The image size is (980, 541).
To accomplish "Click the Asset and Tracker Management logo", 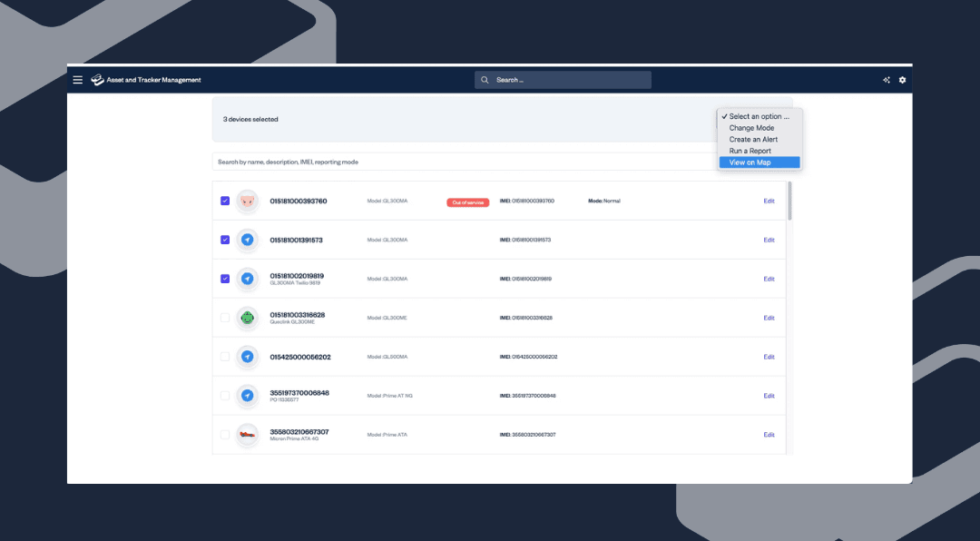I will point(98,80).
